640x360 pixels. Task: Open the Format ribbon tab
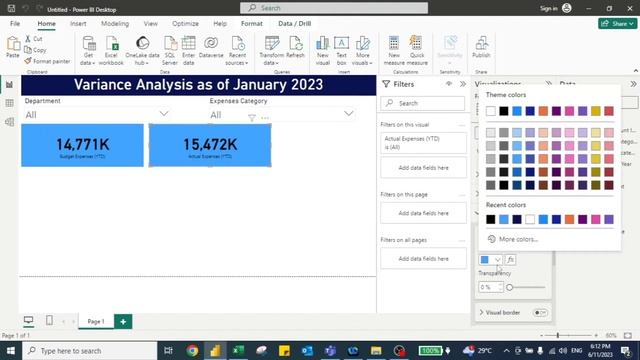[x=252, y=24]
